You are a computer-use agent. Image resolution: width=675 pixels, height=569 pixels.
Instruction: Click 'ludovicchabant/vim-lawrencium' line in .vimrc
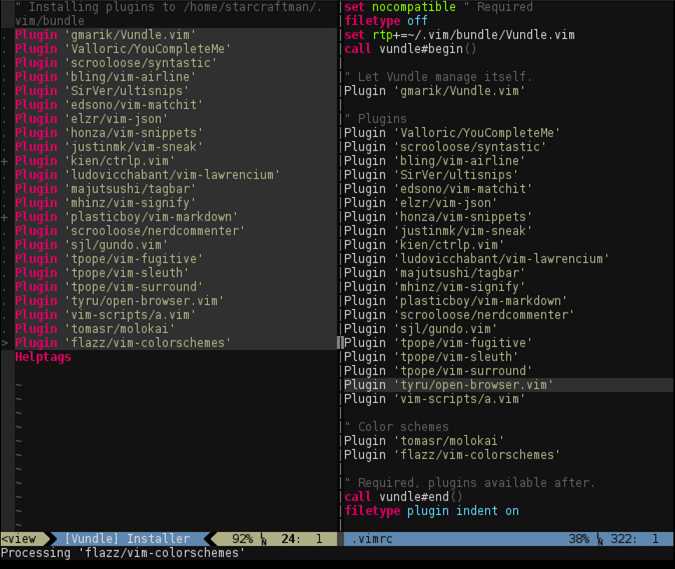point(477,259)
